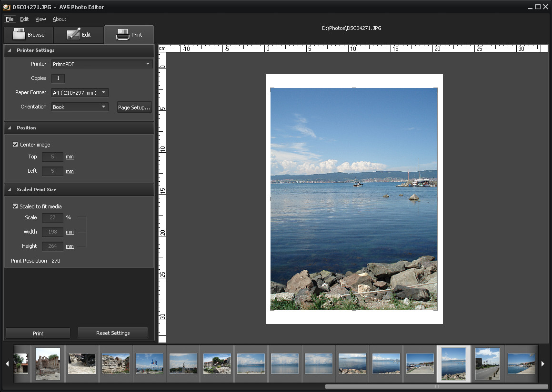
Task: Click the Top position input field
Action: pos(52,157)
